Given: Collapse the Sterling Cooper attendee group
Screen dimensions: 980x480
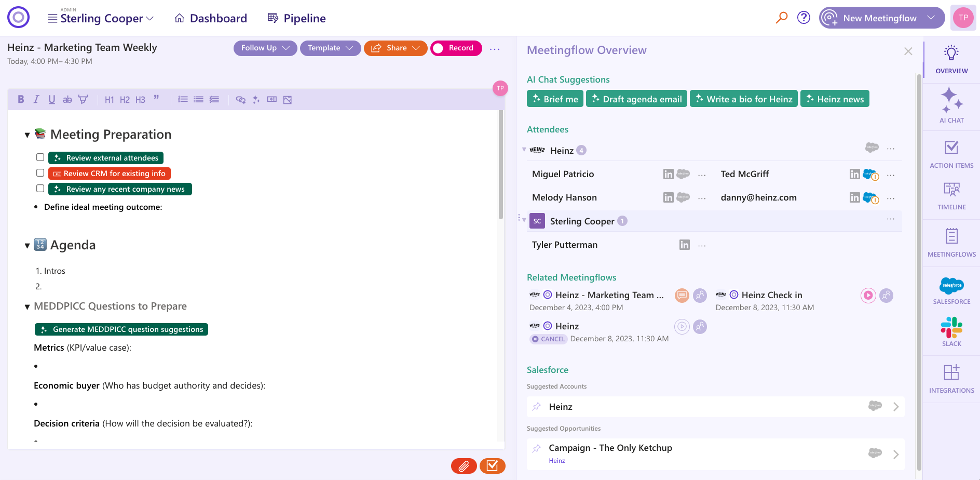Looking at the screenshot, I should pyautogui.click(x=524, y=220).
